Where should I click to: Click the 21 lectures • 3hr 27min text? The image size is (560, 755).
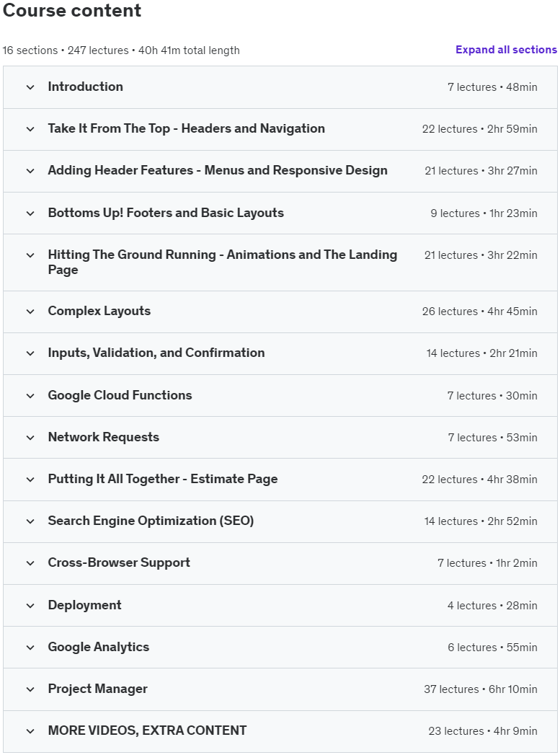click(x=481, y=171)
